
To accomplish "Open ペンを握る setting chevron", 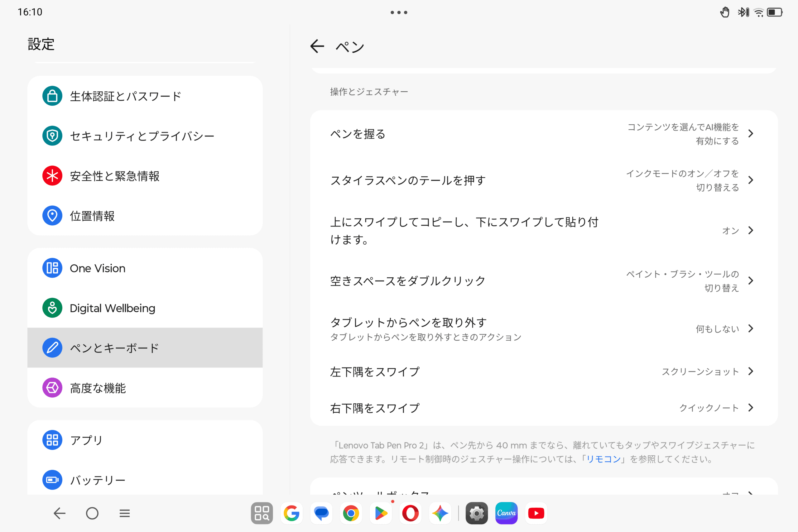I will click(x=751, y=134).
